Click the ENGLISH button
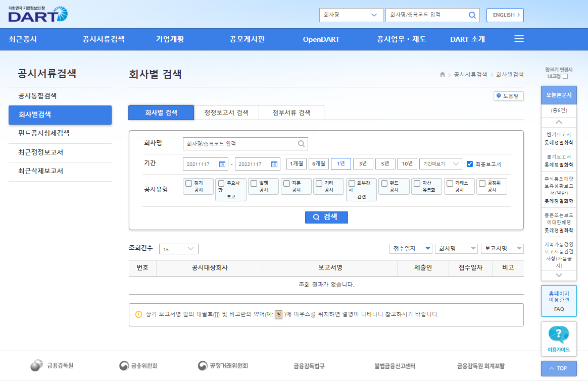The height and width of the screenshot is (386, 588). click(x=505, y=15)
